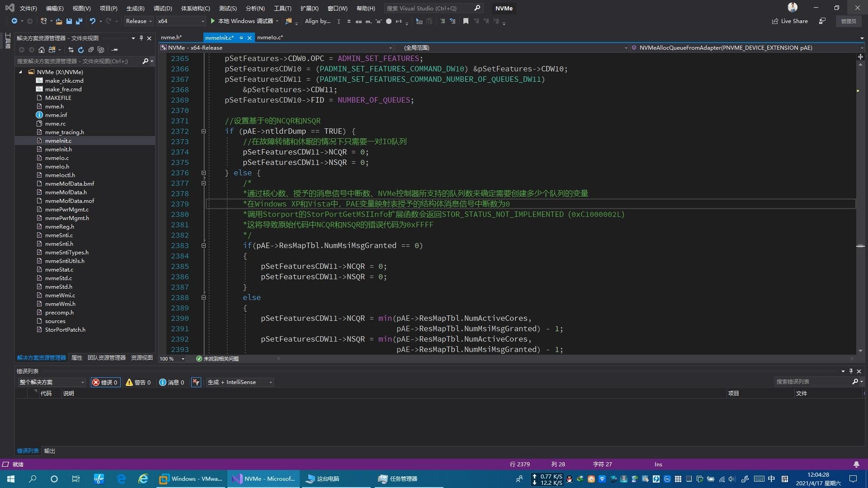Click the Undo arrow icon
The width and height of the screenshot is (868, 488).
[x=92, y=21]
